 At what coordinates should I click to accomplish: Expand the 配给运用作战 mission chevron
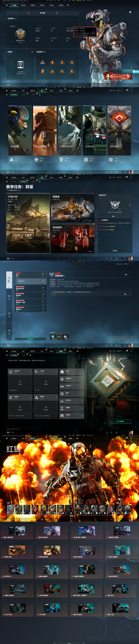pyautogui.click(x=43, y=288)
